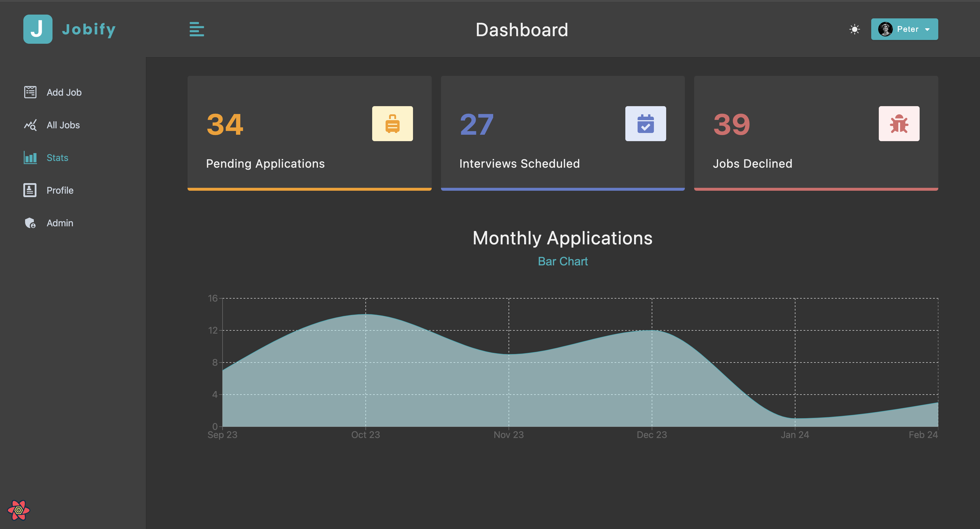Image resolution: width=980 pixels, height=529 pixels.
Task: Click the All Jobs search-chart icon
Action: 30,125
